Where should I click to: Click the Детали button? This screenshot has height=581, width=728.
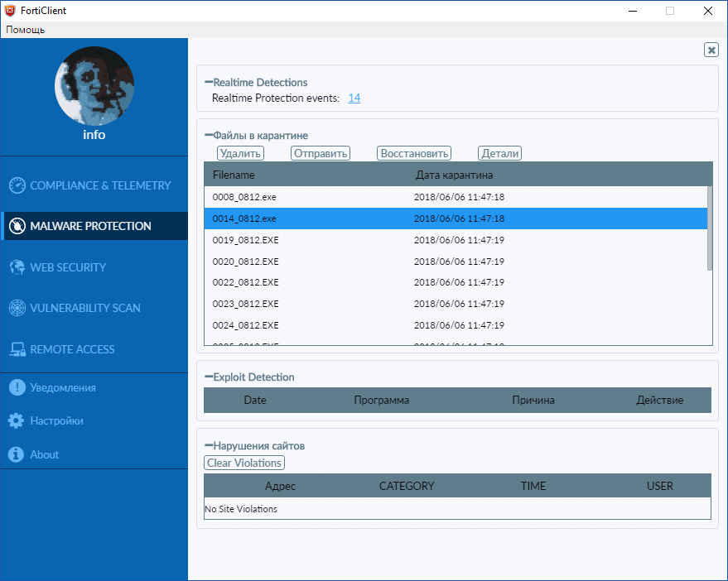click(499, 153)
